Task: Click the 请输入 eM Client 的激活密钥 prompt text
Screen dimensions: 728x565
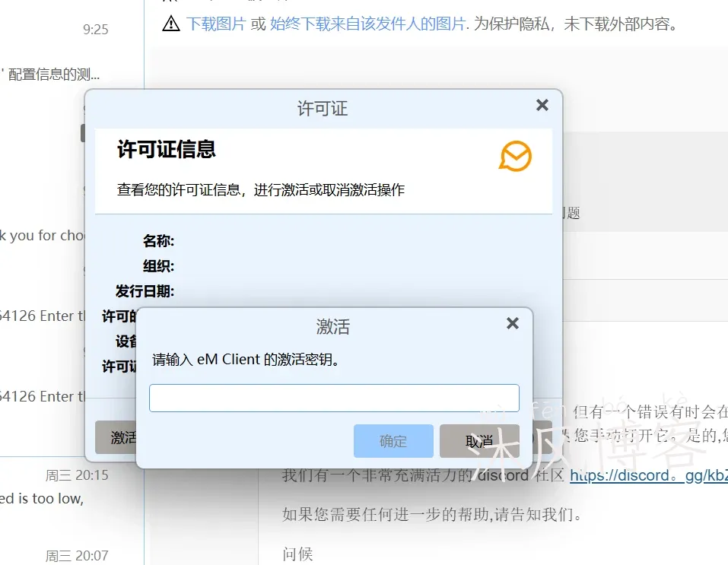Action: pyautogui.click(x=245, y=360)
